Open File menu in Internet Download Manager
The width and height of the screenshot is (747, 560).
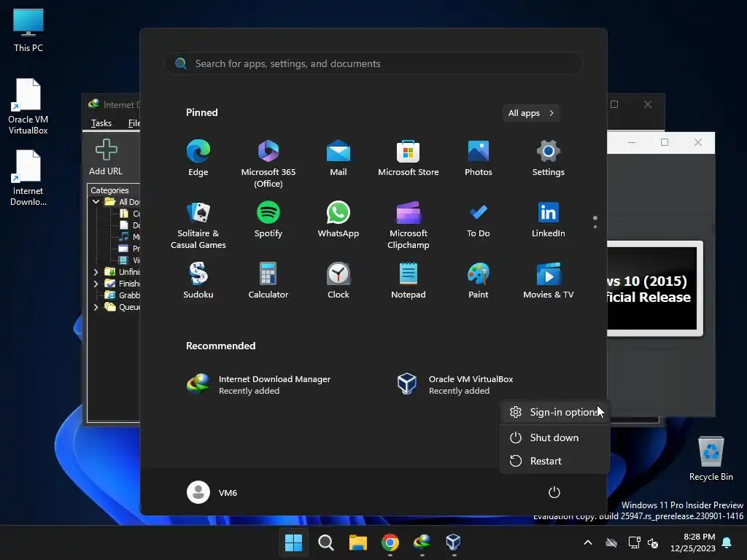(x=134, y=123)
